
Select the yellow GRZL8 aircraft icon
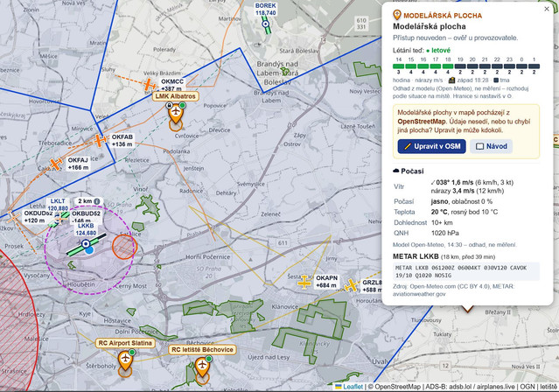point(351,285)
